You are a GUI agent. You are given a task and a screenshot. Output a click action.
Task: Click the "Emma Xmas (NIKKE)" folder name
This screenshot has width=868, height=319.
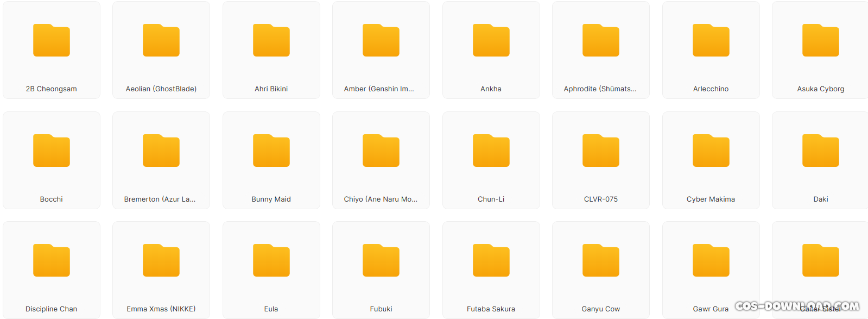click(161, 309)
